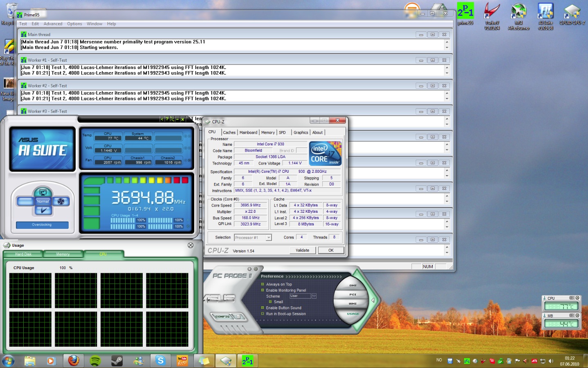This screenshot has height=368, width=588.
Task: Click the Prime95 taskbar button
Action: pos(247,361)
